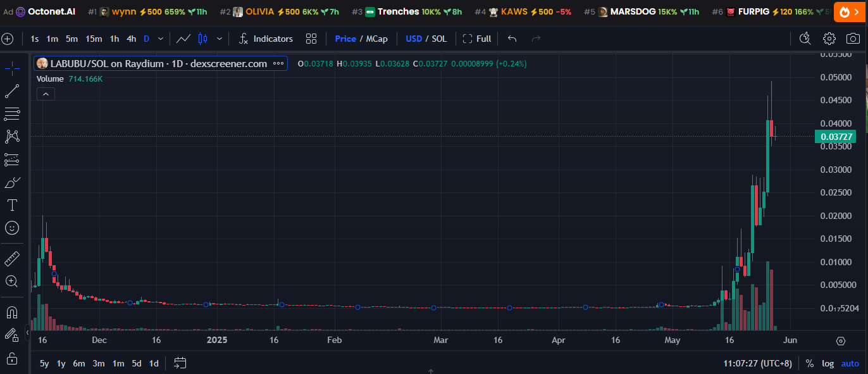This screenshot has width=868, height=374.
Task: Take a chart snapshot with camera icon
Action: 853,39
